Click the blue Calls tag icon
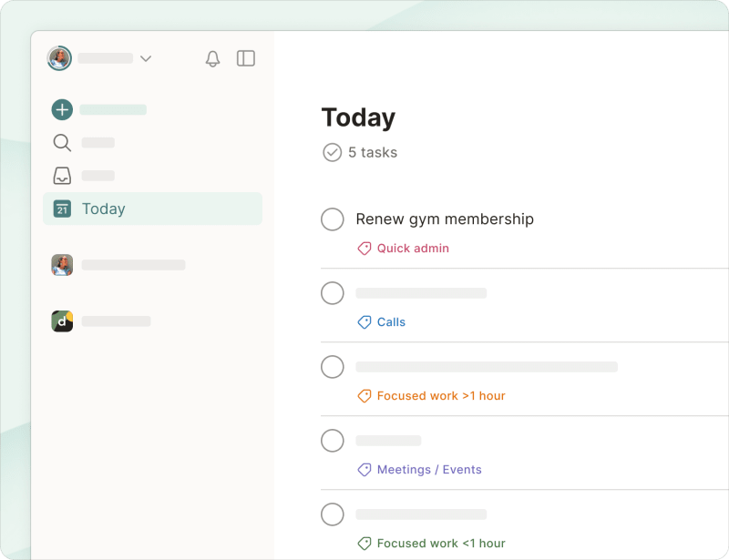 click(364, 322)
